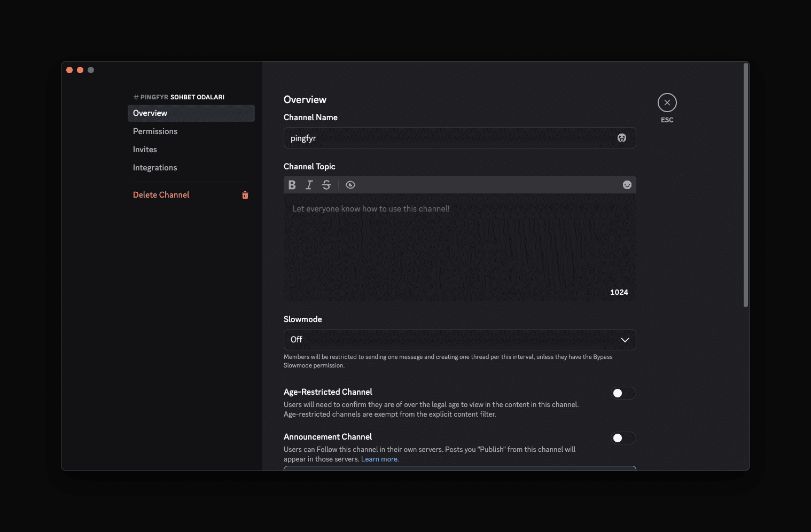This screenshot has width=811, height=532.
Task: Mark topic text as spoiler
Action: [350, 185]
